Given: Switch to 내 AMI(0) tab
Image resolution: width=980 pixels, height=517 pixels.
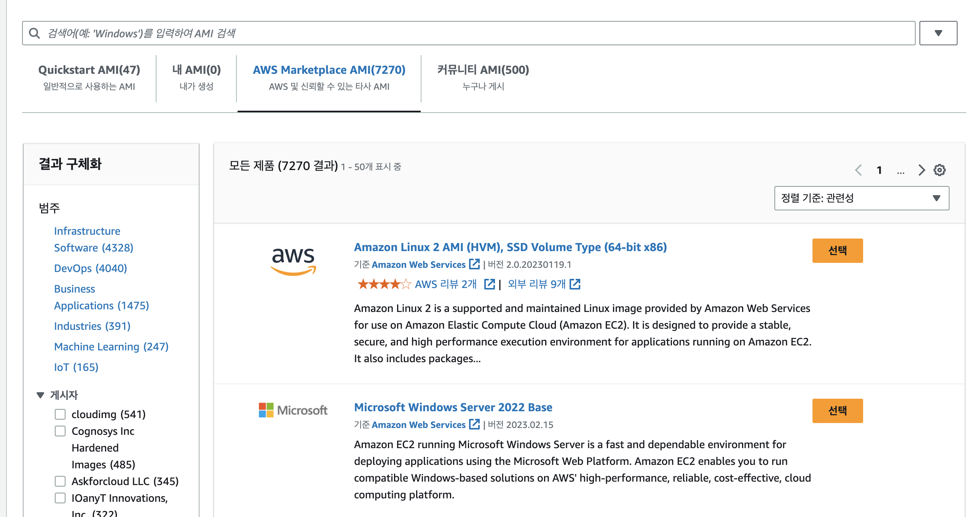Looking at the screenshot, I should 196,78.
